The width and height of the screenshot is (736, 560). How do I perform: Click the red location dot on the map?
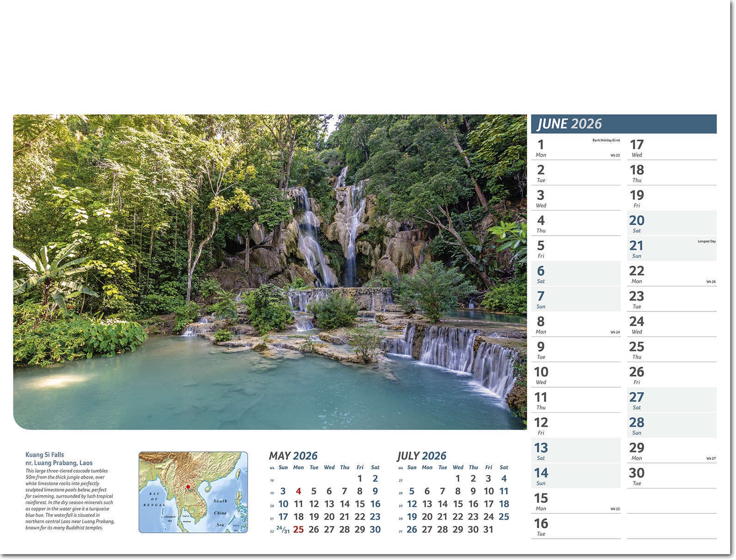pyautogui.click(x=188, y=487)
